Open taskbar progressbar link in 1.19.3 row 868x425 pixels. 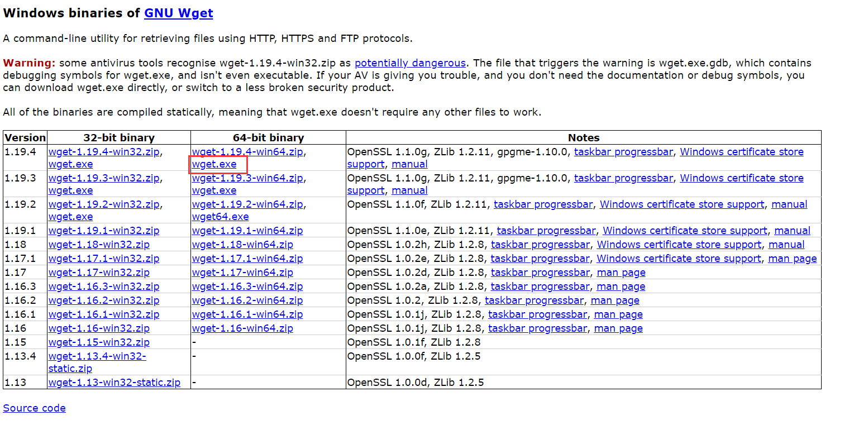click(x=623, y=178)
